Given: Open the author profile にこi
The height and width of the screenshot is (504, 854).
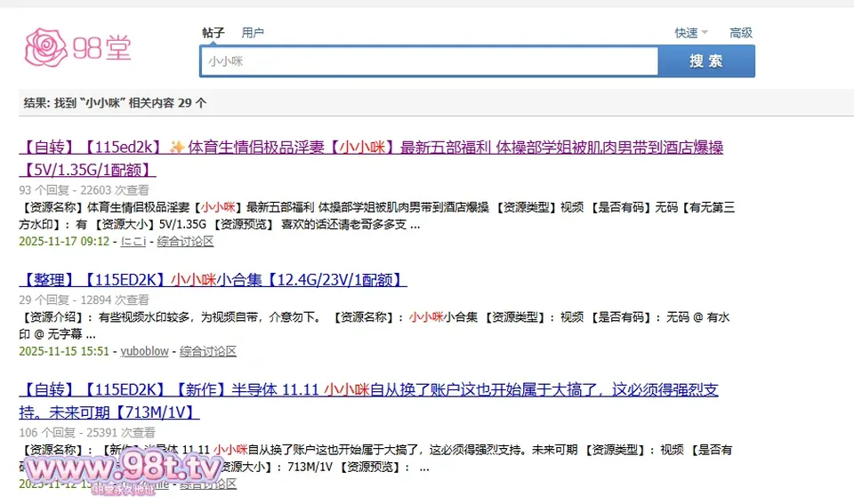Looking at the screenshot, I should 133,241.
